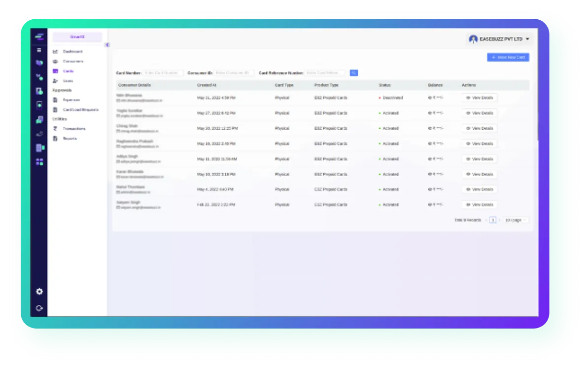The height and width of the screenshot is (369, 588).
Task: Go to the next page arrow in pagination
Action: (499, 220)
